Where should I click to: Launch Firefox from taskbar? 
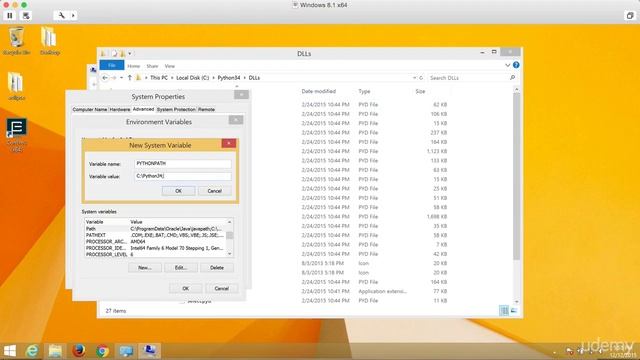(79, 351)
